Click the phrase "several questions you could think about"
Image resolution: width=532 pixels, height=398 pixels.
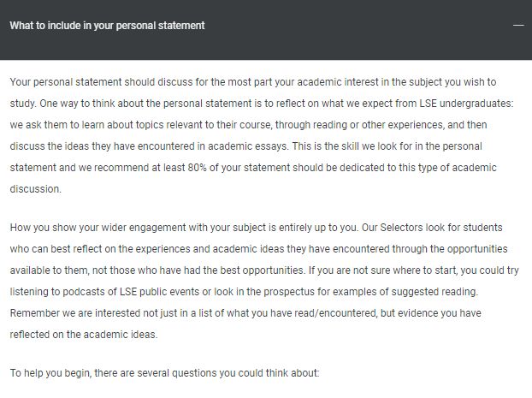[228, 373]
